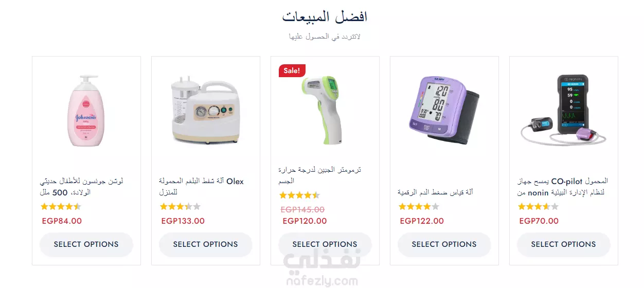The image size is (644, 288).
Task: Open the digital blood pressure monitor title
Action: point(436,192)
